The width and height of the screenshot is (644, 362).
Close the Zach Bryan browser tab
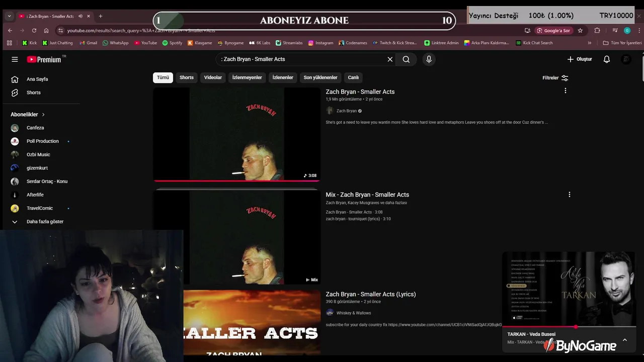(x=89, y=16)
